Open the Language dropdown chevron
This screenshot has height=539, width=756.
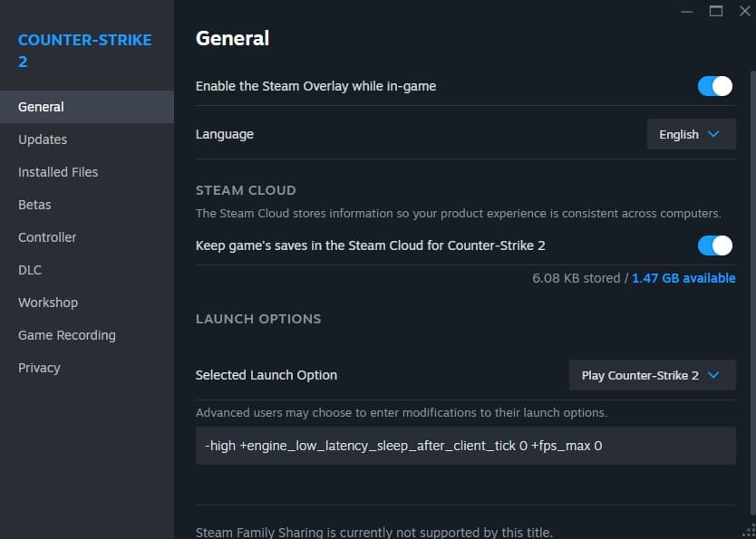tap(714, 134)
